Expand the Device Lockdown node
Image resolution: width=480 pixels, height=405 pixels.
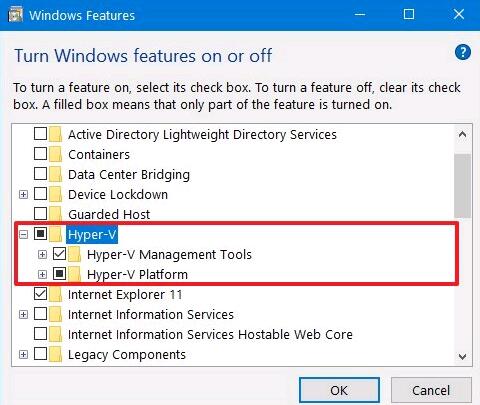[x=23, y=194]
